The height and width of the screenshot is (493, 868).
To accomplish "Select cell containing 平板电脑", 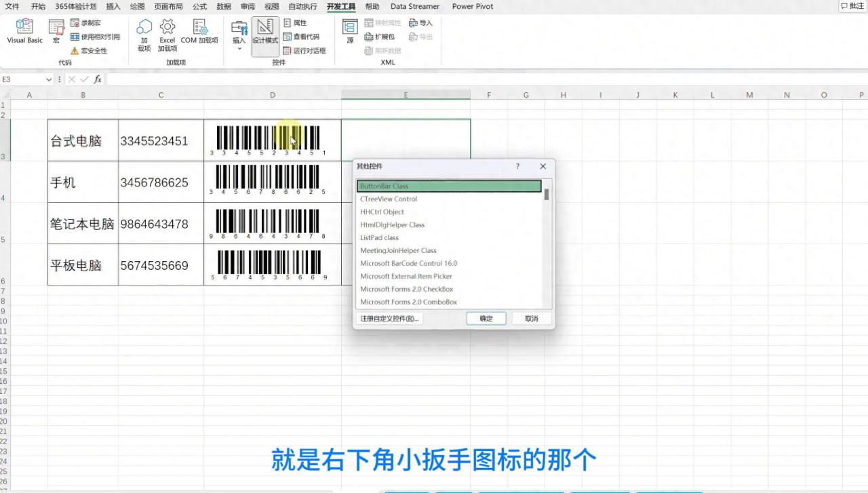I will click(x=83, y=264).
